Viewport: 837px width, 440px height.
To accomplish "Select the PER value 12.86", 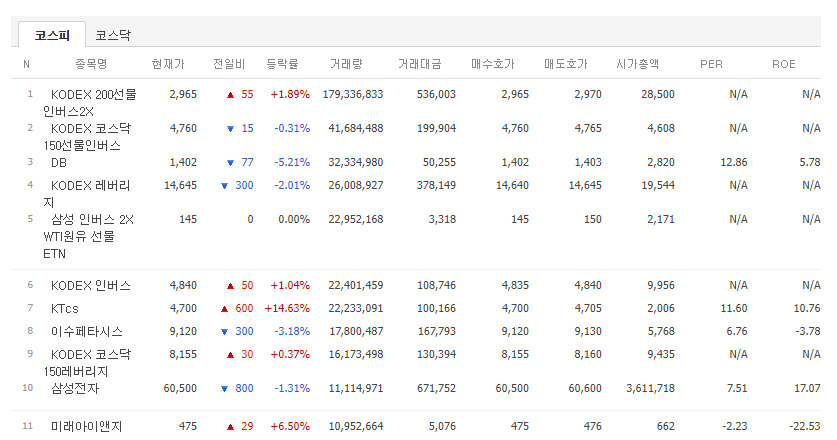I will pos(733,162).
